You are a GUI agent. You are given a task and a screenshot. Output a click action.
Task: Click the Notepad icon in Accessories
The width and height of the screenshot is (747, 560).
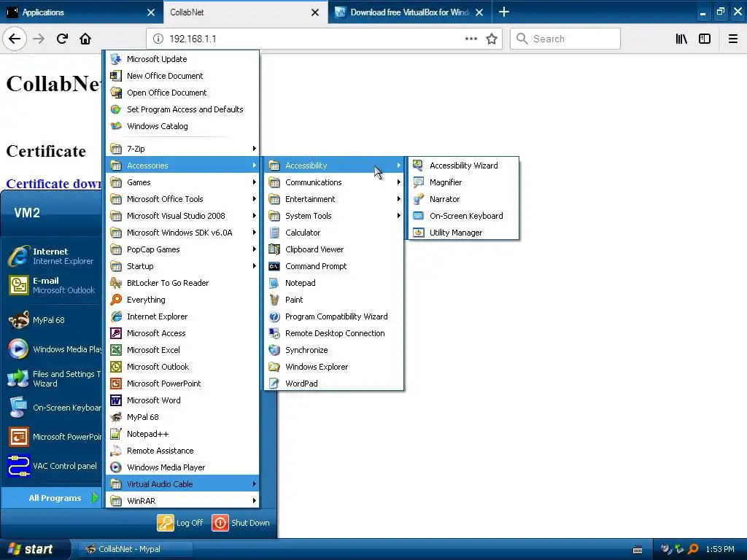pyautogui.click(x=274, y=283)
